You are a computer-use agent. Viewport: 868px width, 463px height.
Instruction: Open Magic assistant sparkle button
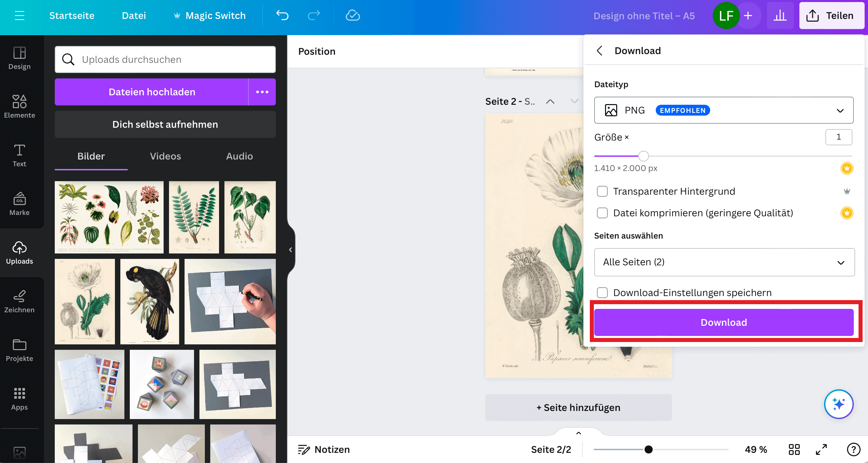839,404
